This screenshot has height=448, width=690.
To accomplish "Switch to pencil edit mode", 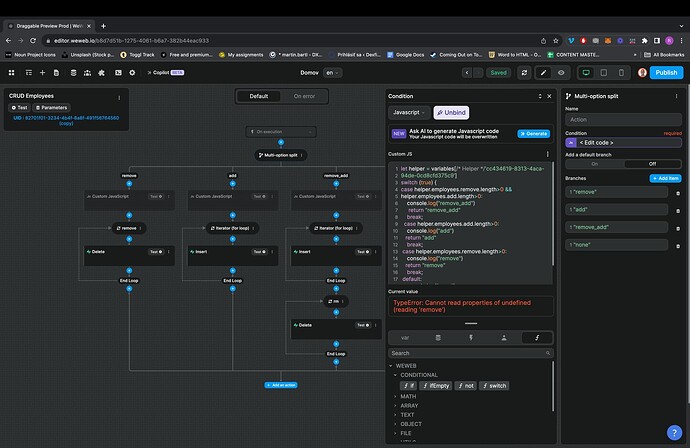I will click(543, 73).
